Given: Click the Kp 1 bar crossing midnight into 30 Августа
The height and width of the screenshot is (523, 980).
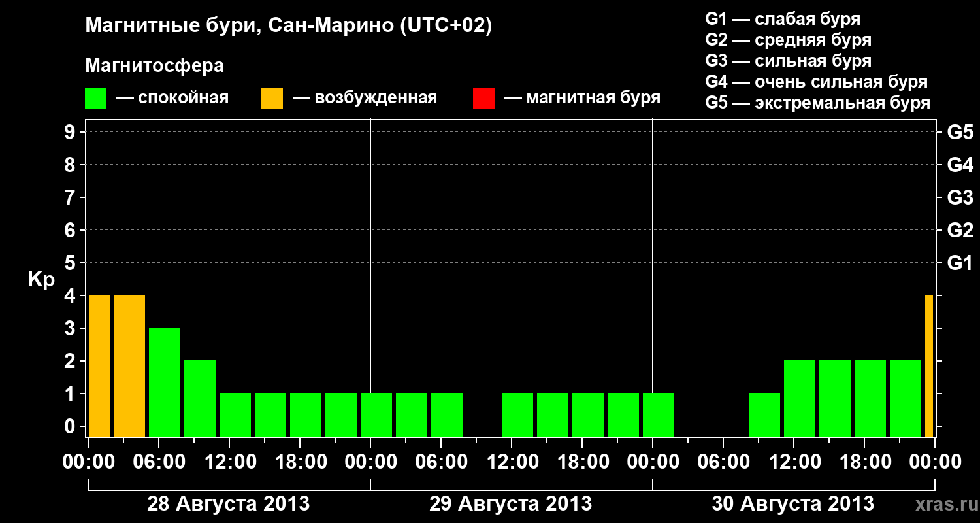Looking at the screenshot, I should point(659,415).
